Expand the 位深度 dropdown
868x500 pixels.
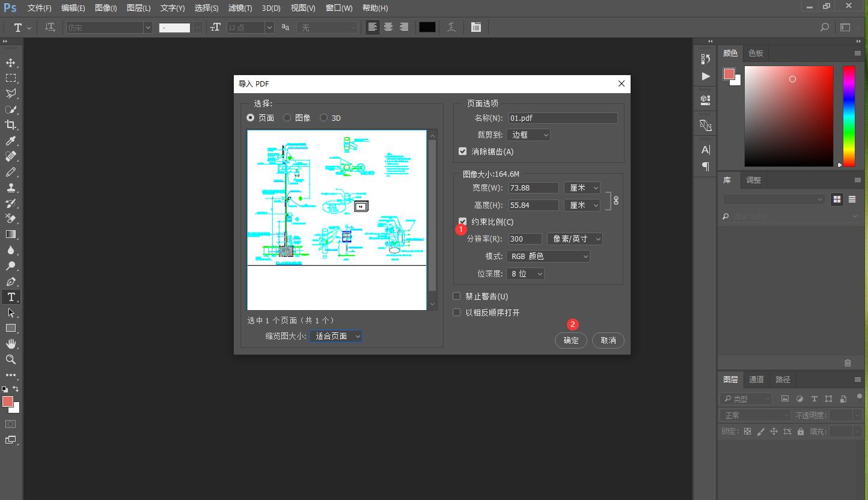[x=526, y=273]
